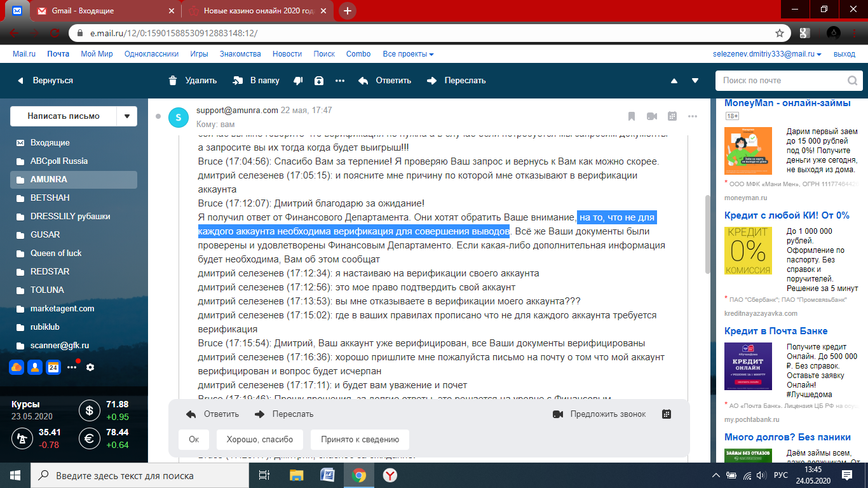Open Мой Мир in the Mail.ru navigation
The height and width of the screenshot is (488, 868).
[97, 54]
